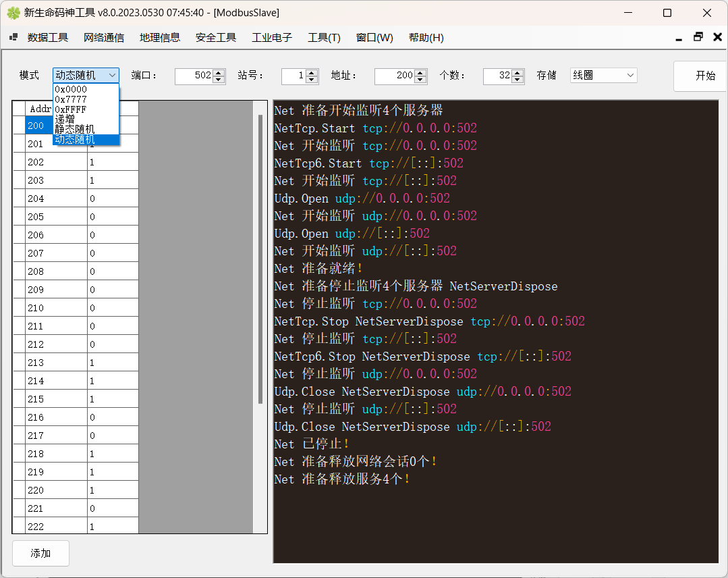The image size is (728, 578).
Task: Choose 0x7777 in the mode list
Action: pos(86,99)
